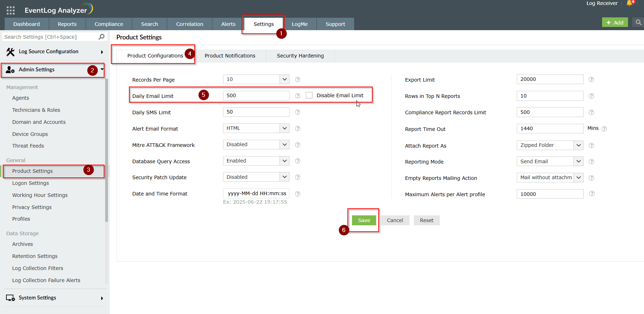The height and width of the screenshot is (314, 644).
Task: Click the green Add button
Action: 615,22
